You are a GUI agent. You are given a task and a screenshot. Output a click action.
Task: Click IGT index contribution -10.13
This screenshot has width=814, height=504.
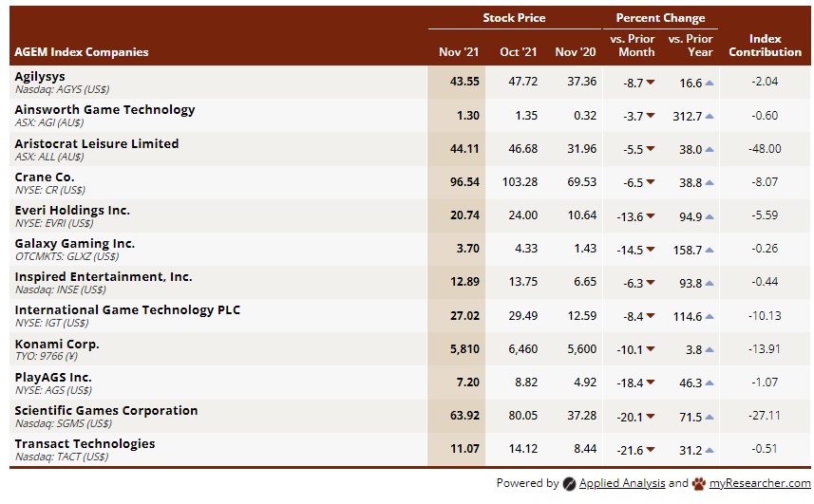[765, 316]
